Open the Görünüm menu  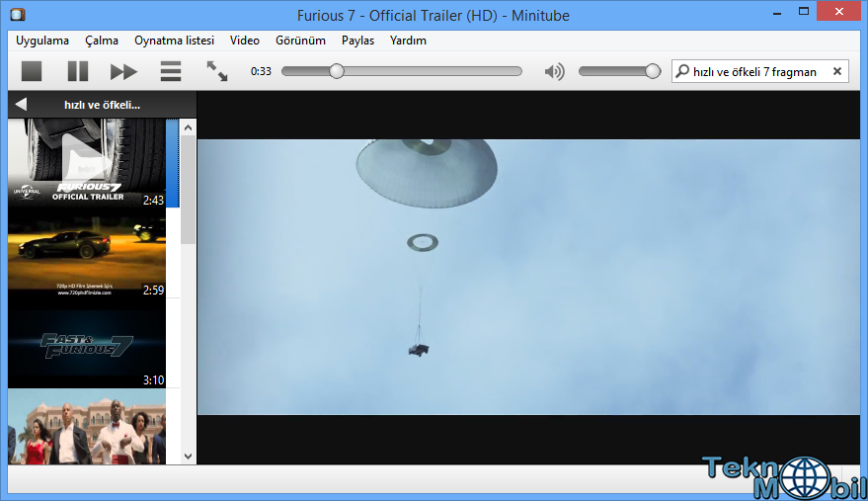pos(300,41)
